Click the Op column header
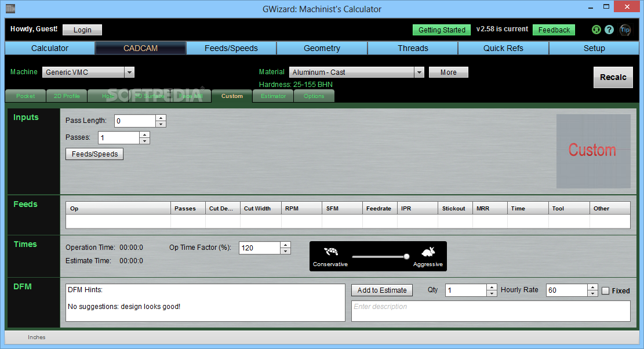Viewport: 644px width, 349px height. click(x=118, y=208)
